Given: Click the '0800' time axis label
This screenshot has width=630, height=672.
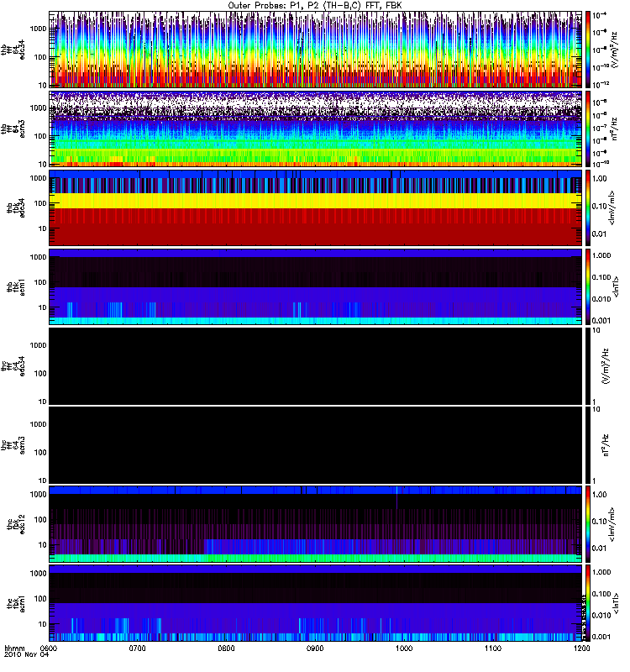Looking at the screenshot, I should pyautogui.click(x=226, y=648).
